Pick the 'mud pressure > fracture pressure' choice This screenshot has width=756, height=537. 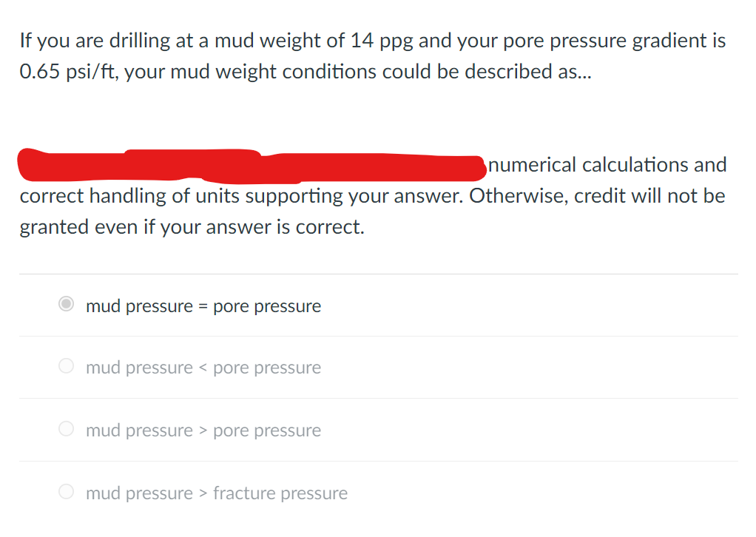[65, 492]
